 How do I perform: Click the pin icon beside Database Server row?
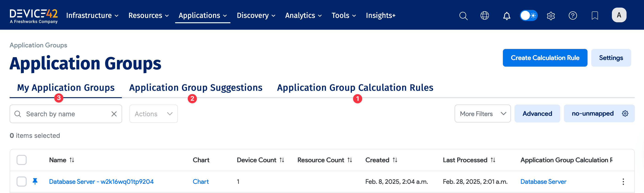pos(35,181)
